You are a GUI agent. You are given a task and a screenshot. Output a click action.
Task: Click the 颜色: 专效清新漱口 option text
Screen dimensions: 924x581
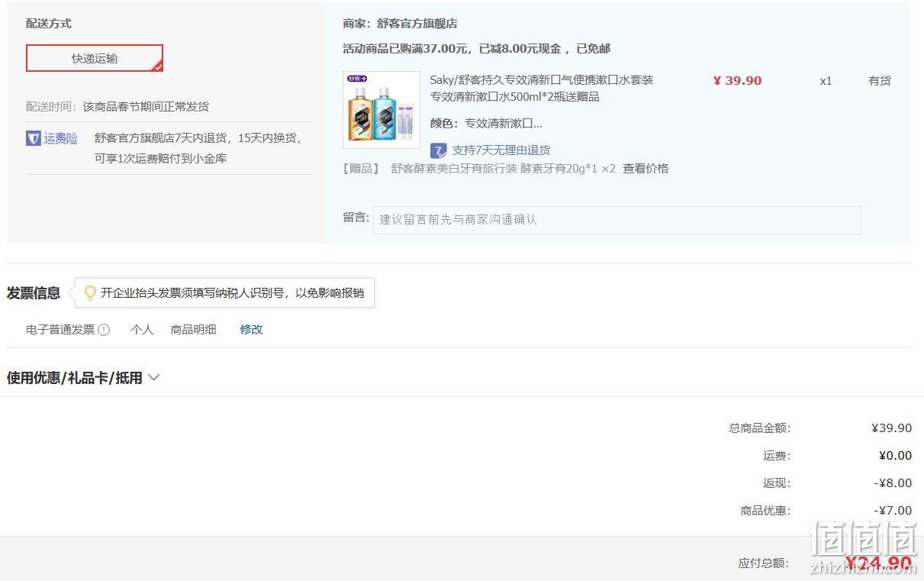[x=486, y=124]
